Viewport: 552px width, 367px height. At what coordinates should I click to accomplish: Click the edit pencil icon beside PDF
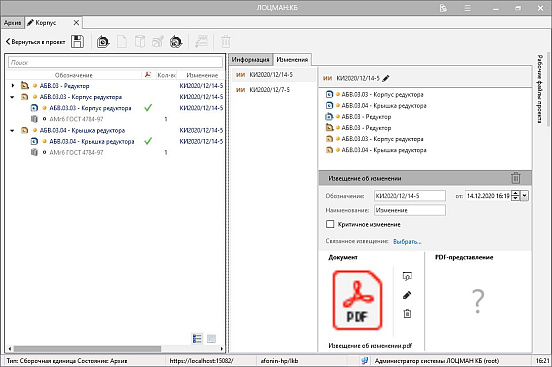[407, 295]
